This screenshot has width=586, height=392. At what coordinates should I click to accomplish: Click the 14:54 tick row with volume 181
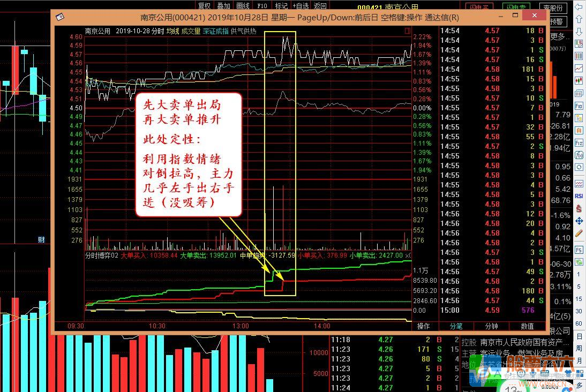pos(492,69)
